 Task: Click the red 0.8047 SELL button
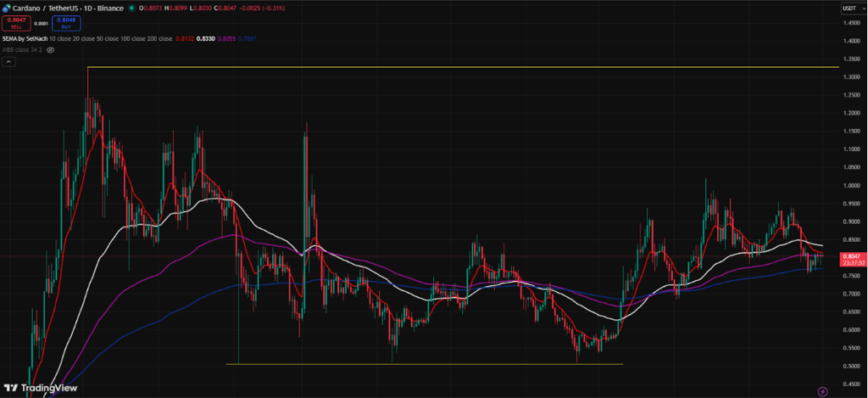(16, 23)
